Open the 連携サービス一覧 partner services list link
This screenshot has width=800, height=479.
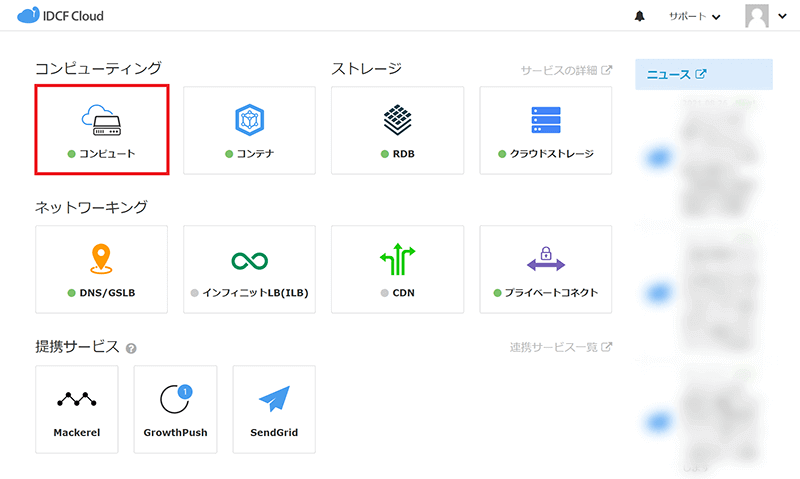(560, 347)
